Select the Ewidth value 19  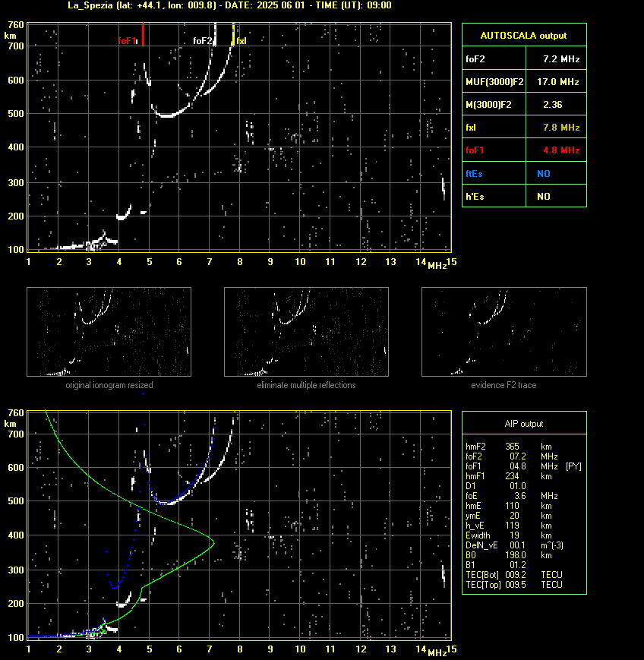click(514, 535)
